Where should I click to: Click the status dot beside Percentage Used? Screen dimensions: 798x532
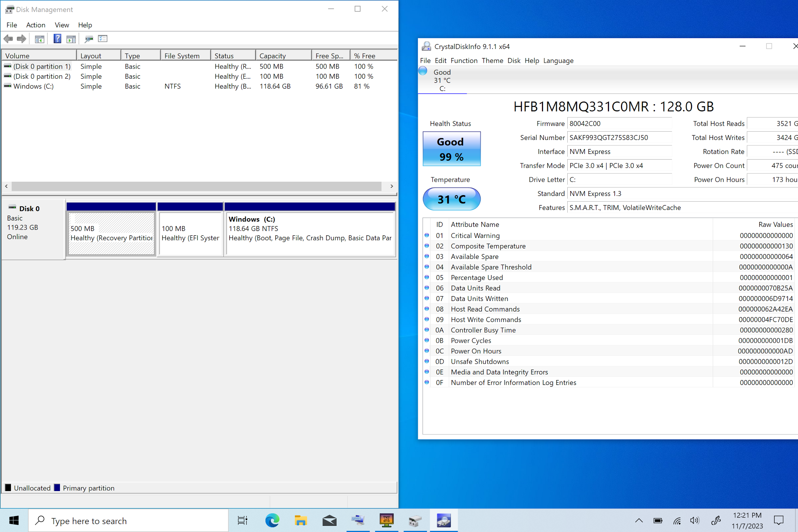coord(427,277)
